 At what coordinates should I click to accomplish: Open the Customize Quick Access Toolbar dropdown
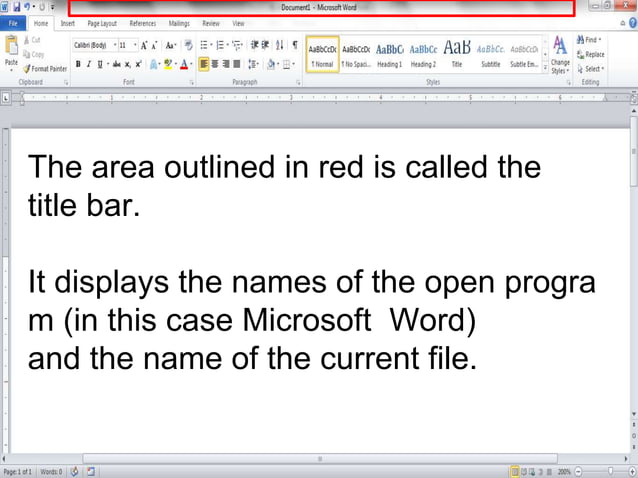point(53,7)
